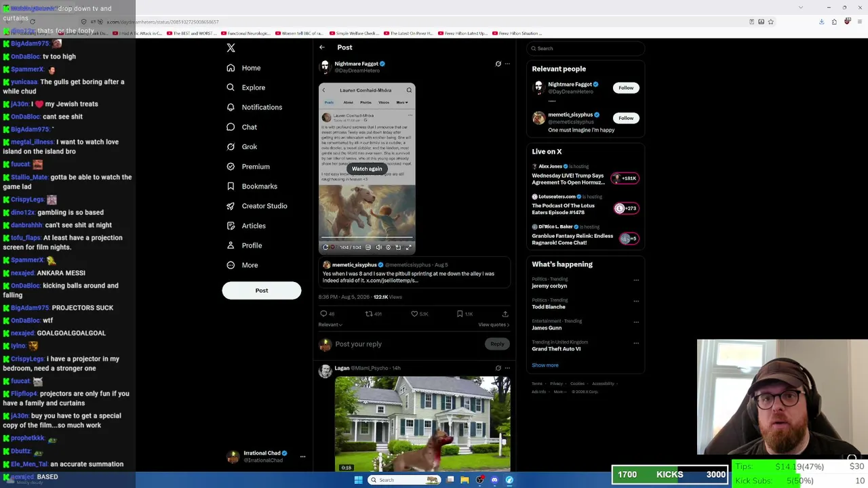Open Lotus Eaters Podcast live stream

[x=585, y=205]
